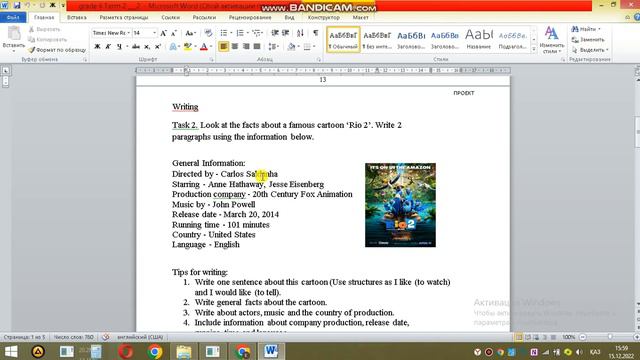Justify the paragraph text
This screenshot has height=360, width=640.
coord(257,47)
